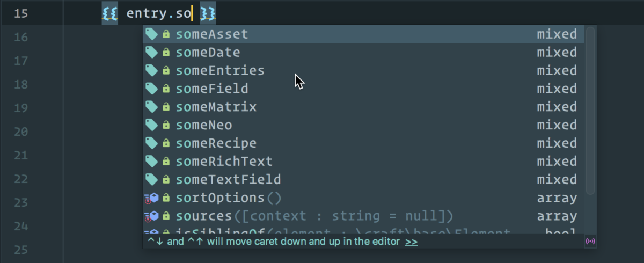Choose someField from the autocomplete list
Screen dimensions: 644x263
point(363,89)
